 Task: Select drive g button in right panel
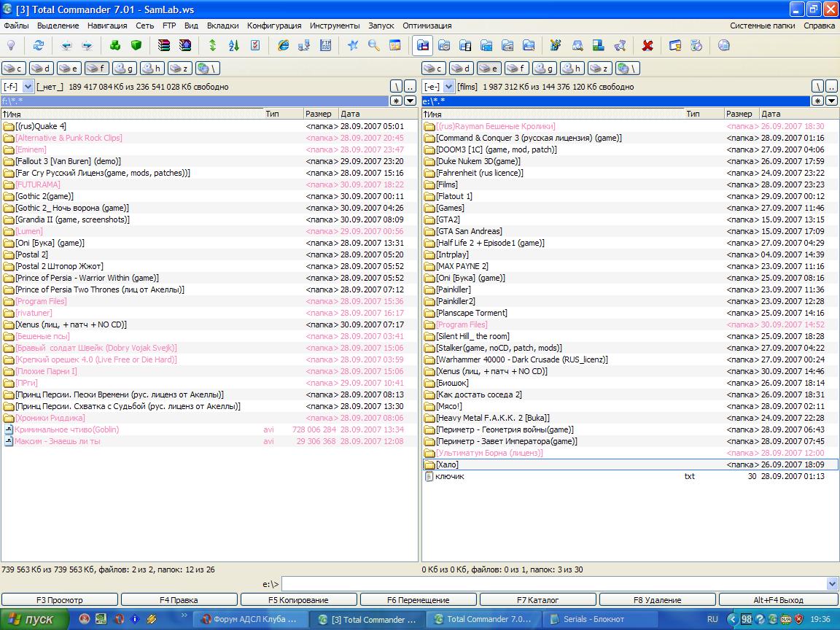point(544,69)
